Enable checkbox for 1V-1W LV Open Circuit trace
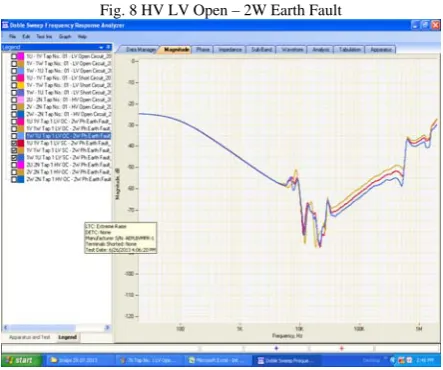 14,63
